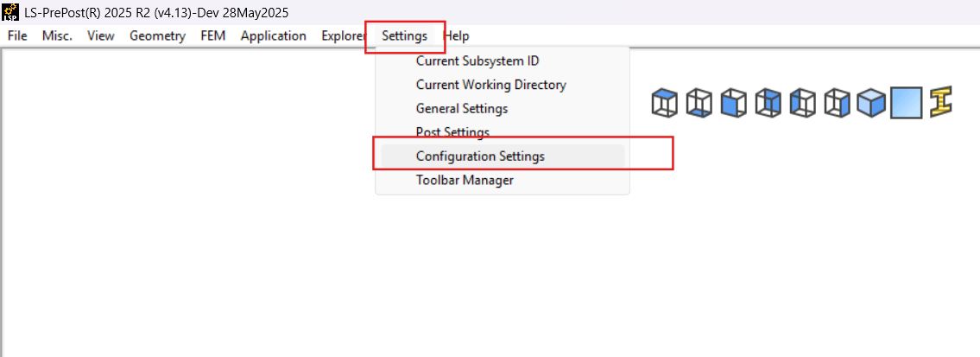980x357 pixels.
Task: Open the FEM menu
Action: (213, 36)
